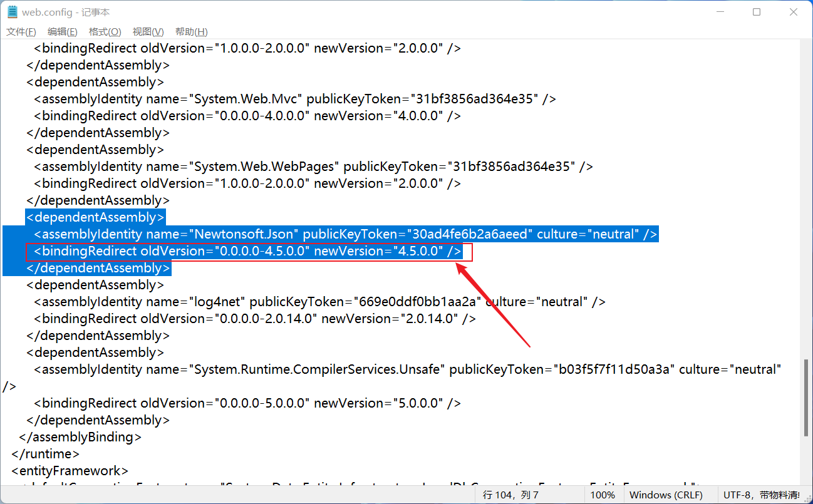Open the 编辑(E) menu
813x504 pixels.
tap(63, 32)
